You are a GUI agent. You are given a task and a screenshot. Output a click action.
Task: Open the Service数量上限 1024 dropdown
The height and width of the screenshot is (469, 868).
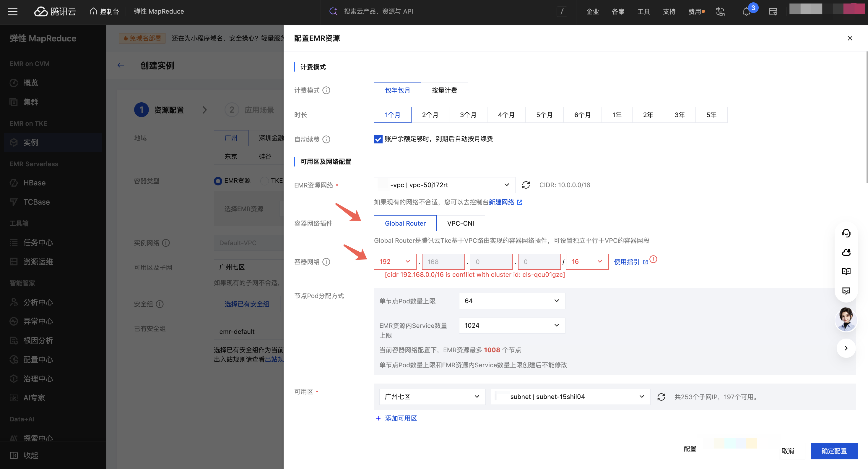click(512, 325)
